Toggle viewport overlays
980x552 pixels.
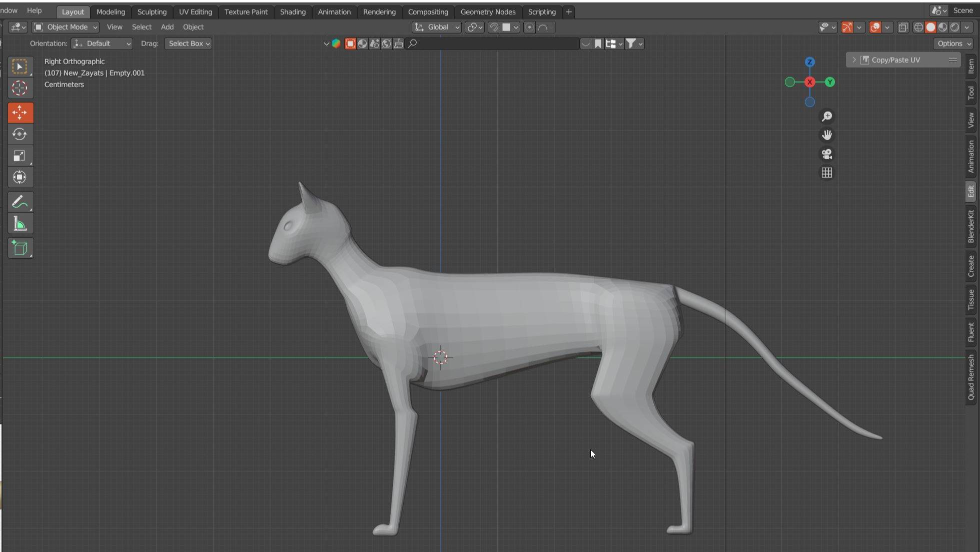coord(874,27)
